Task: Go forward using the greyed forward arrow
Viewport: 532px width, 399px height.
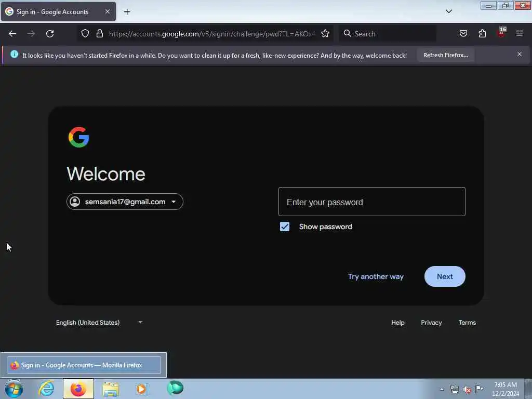Action: click(31, 34)
